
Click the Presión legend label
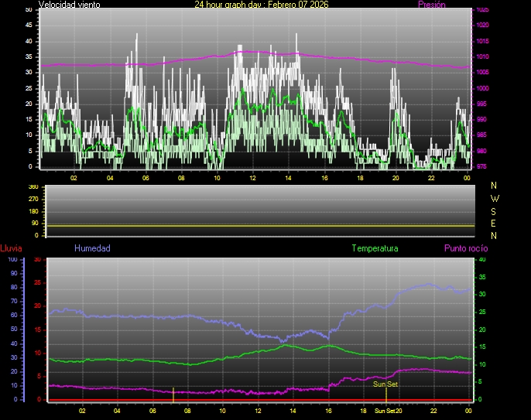(x=431, y=5)
